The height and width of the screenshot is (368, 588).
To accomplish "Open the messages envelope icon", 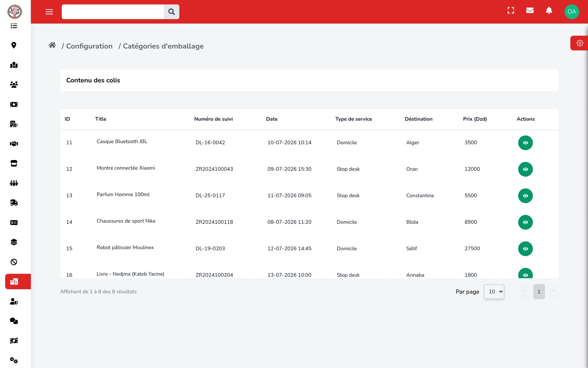I will coord(530,10).
